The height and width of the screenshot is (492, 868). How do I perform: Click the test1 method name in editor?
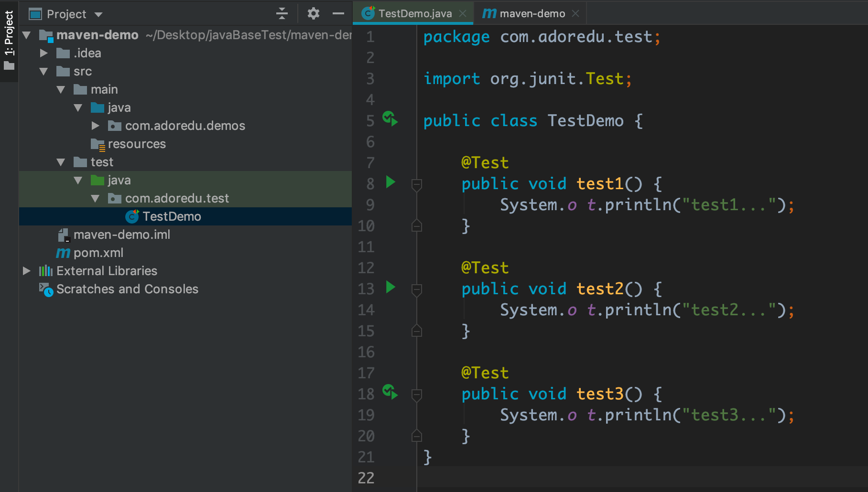(600, 184)
